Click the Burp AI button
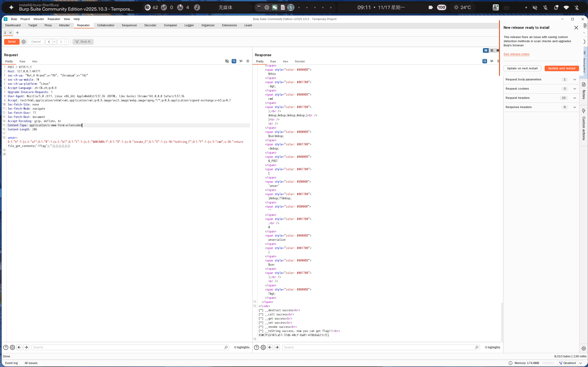Image resolution: width=588 pixels, height=367 pixels. click(83, 42)
